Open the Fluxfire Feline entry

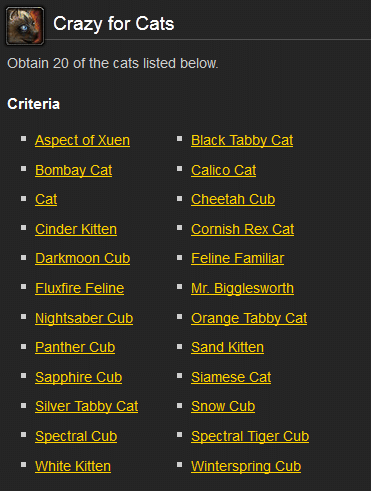pyautogui.click(x=80, y=288)
